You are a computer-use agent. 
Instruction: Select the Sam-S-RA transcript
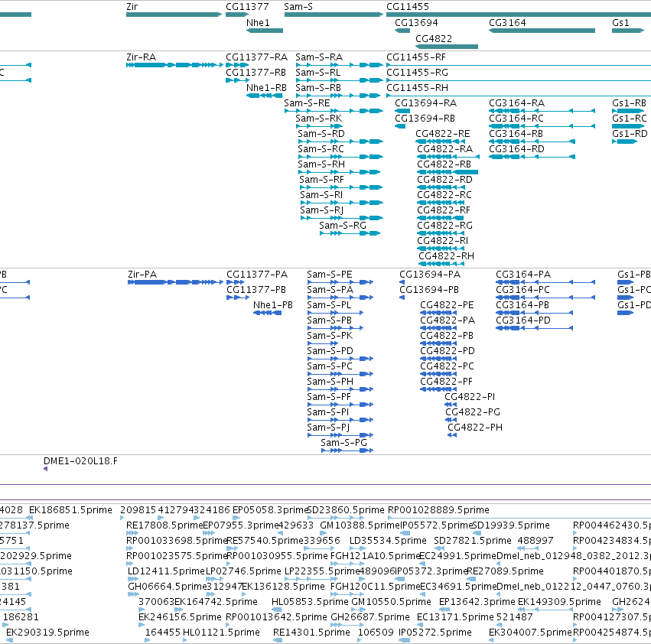pos(339,65)
